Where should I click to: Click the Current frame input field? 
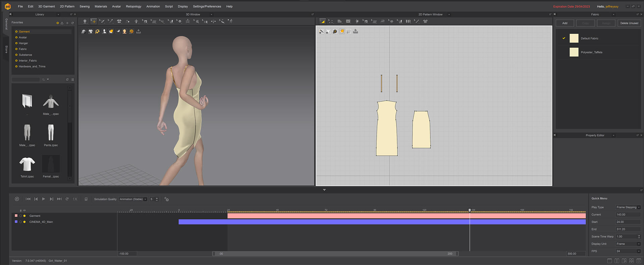click(x=628, y=215)
